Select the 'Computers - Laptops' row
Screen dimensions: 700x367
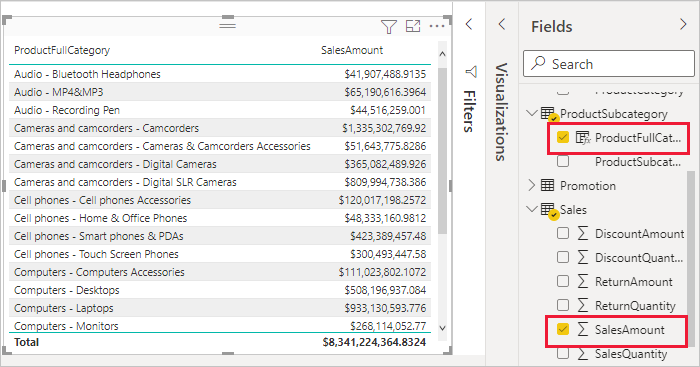pos(220,308)
